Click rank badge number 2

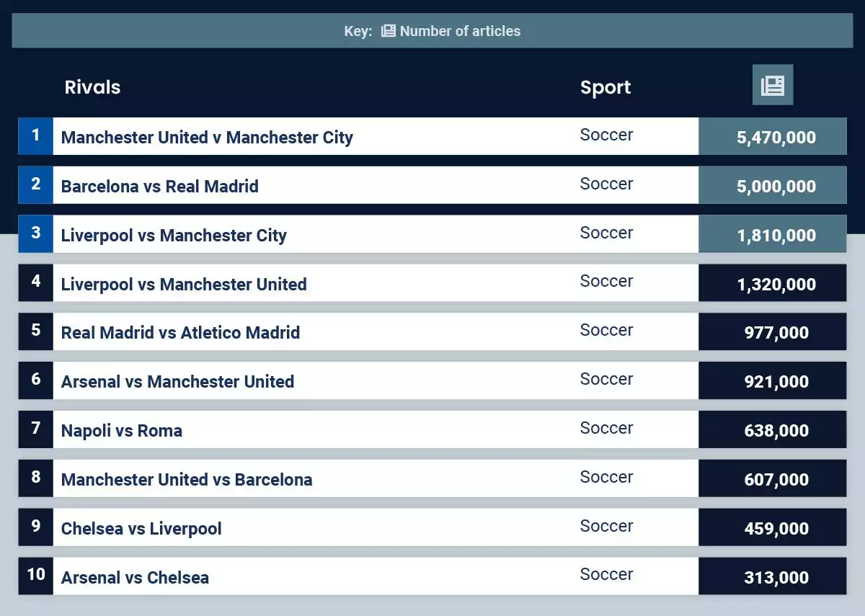point(36,184)
